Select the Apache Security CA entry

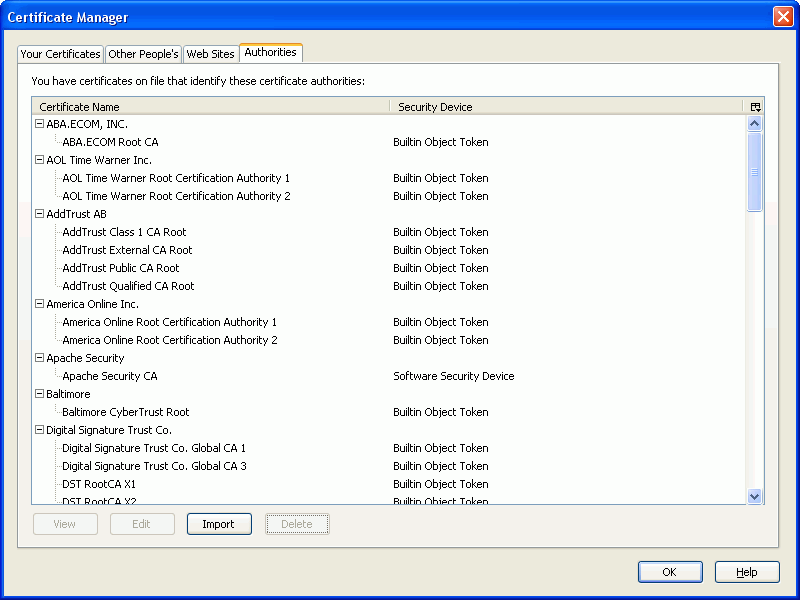110,376
